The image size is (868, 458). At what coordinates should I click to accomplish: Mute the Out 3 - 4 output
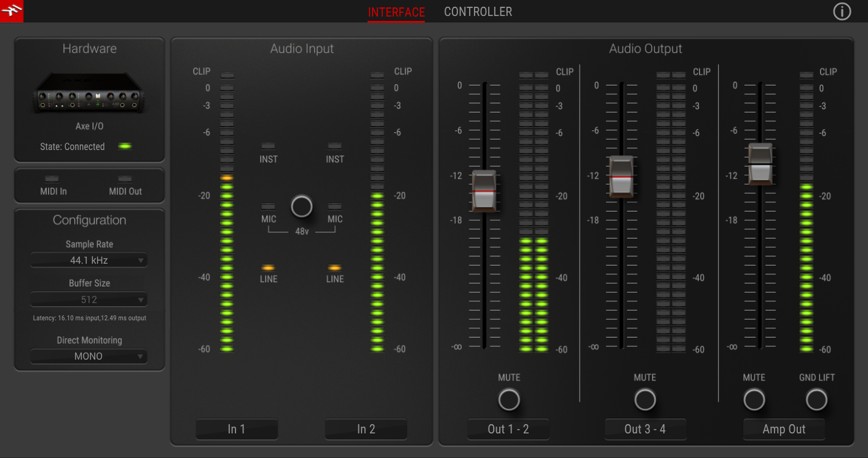pyautogui.click(x=645, y=400)
